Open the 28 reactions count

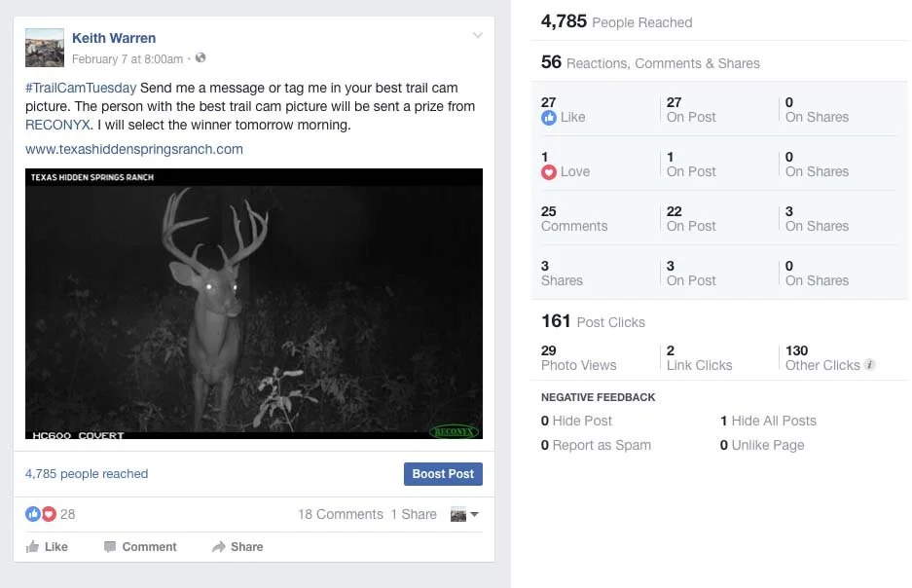(x=67, y=514)
